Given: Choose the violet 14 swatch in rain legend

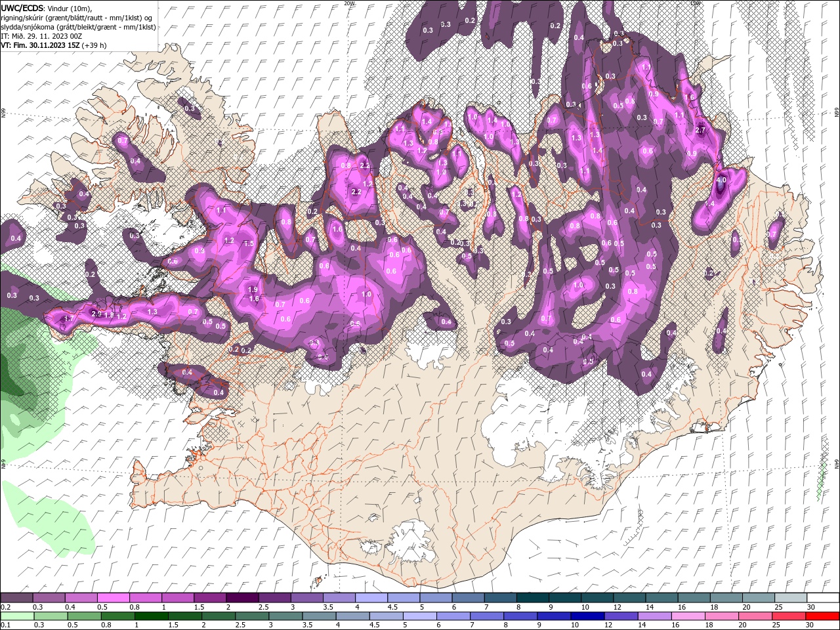Looking at the screenshot, I should click(x=654, y=616).
